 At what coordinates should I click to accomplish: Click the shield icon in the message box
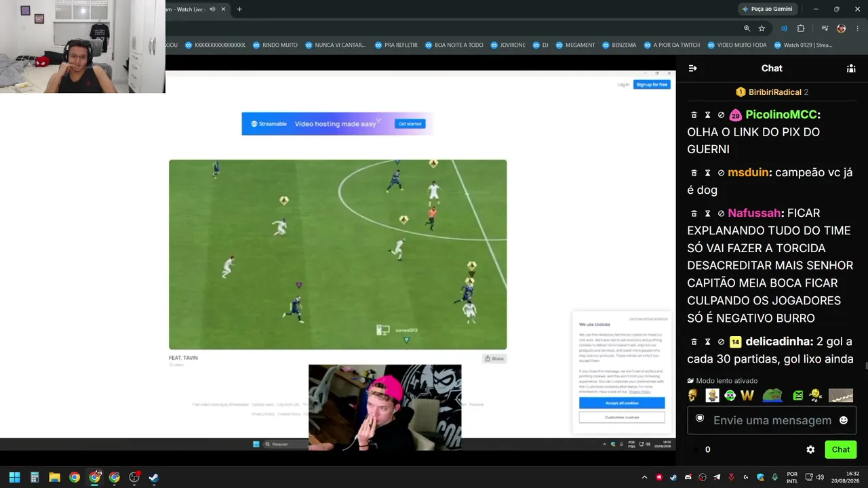[x=700, y=419]
